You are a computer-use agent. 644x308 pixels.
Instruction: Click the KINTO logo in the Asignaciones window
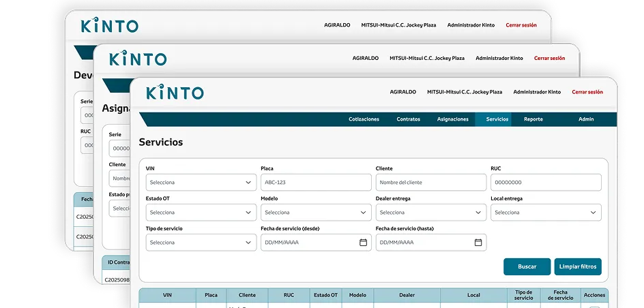point(138,58)
